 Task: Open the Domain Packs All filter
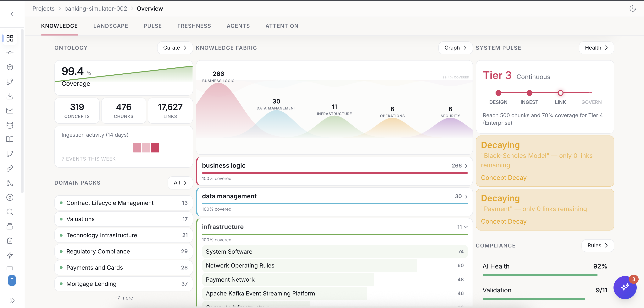[x=180, y=183]
